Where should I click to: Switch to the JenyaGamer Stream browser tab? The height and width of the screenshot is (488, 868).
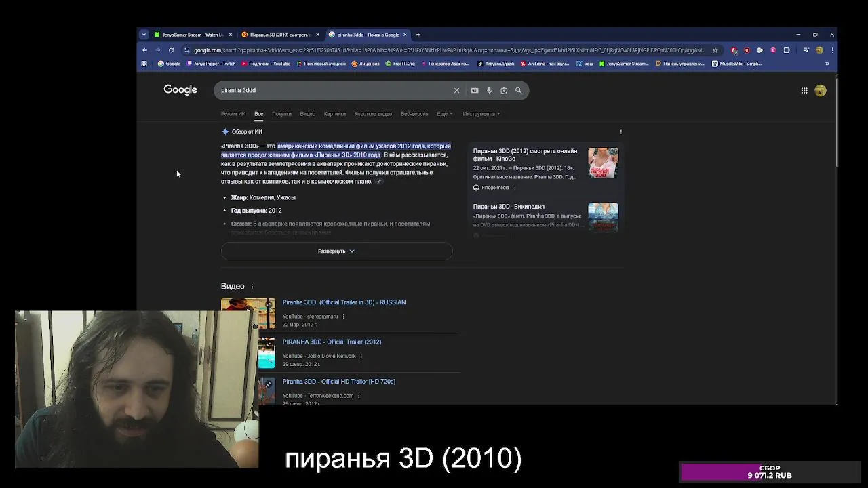(x=193, y=35)
